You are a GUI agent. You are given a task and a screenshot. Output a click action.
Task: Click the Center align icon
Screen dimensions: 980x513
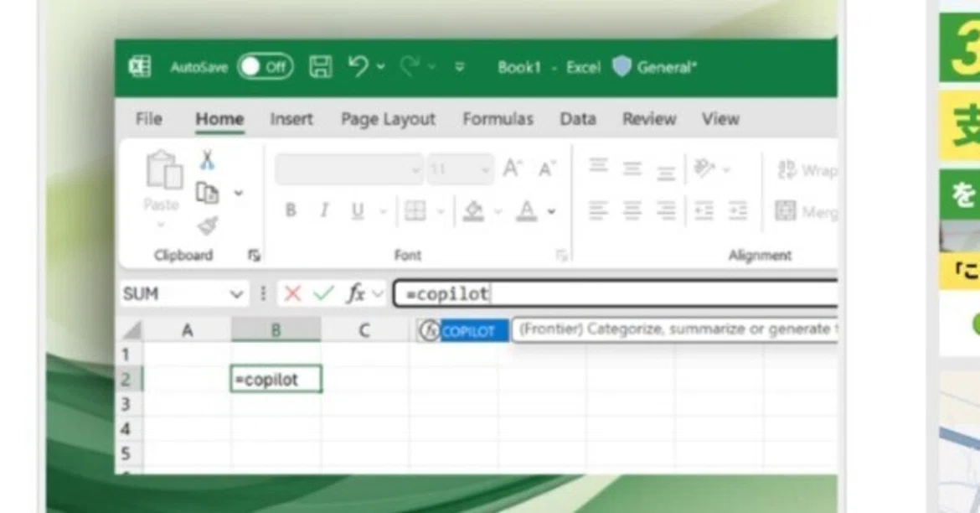point(632,210)
